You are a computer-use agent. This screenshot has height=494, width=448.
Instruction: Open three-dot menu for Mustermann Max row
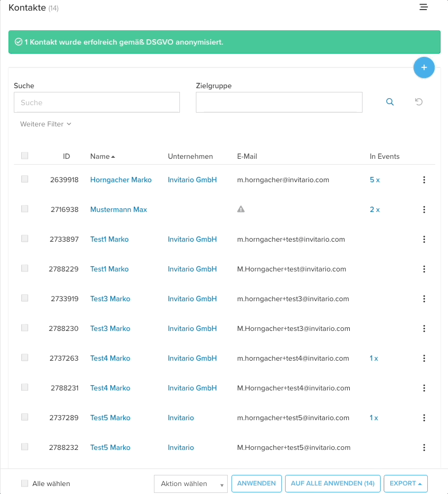[x=424, y=210]
